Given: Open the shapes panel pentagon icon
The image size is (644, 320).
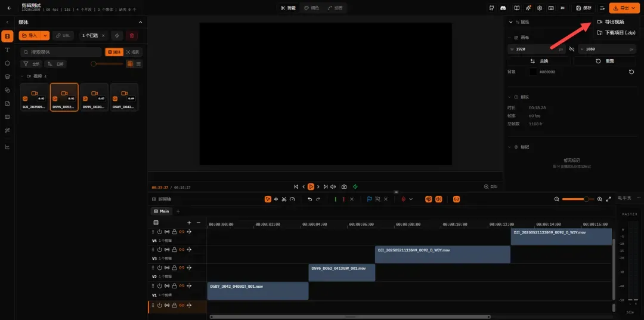Looking at the screenshot, I should (x=7, y=63).
